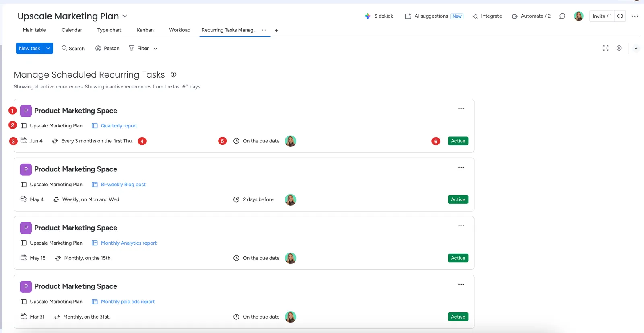Viewport: 644px width, 333px height.
Task: Open the Workload tab
Action: click(x=180, y=30)
